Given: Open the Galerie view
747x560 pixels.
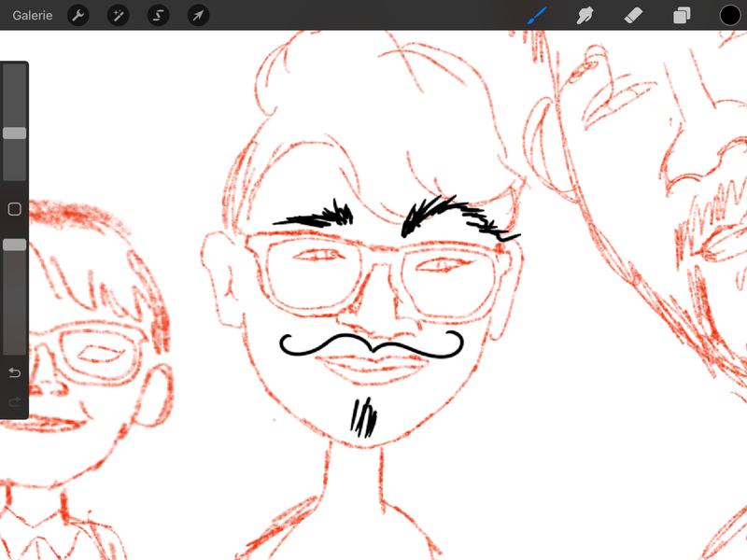Looking at the screenshot, I should coord(33,15).
